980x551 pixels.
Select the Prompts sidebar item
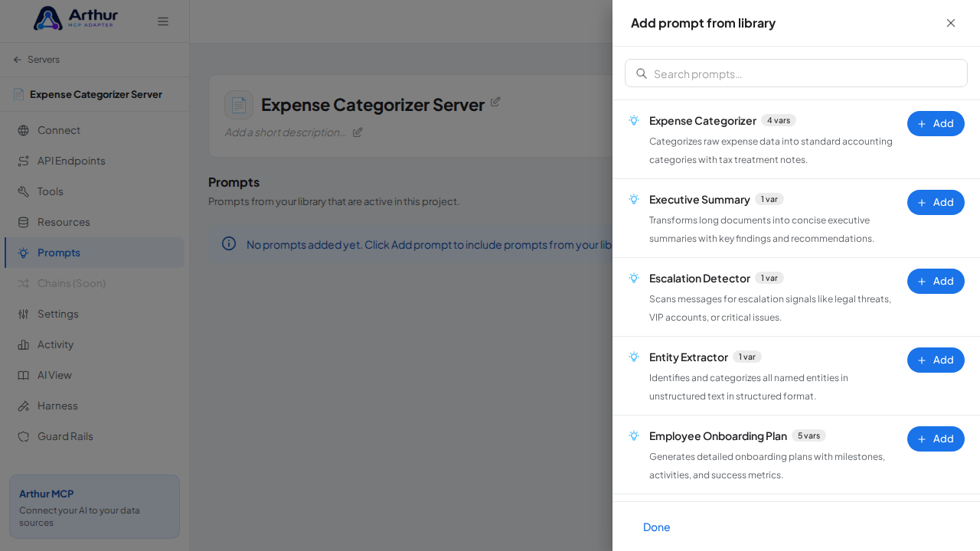point(94,253)
